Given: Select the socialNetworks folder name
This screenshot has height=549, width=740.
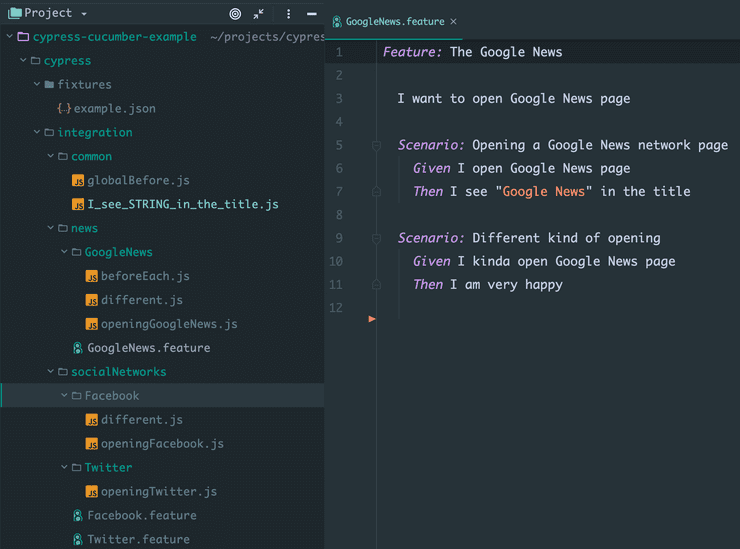Looking at the screenshot, I should [x=118, y=372].
